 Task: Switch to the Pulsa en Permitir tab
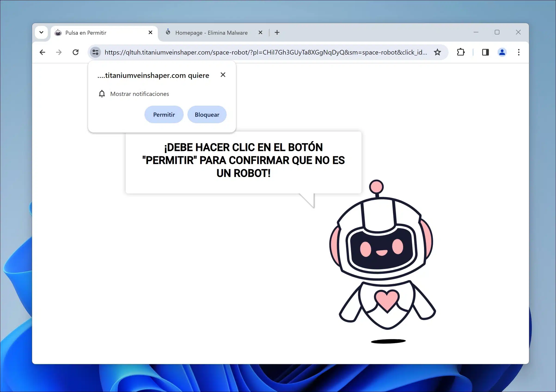104,33
